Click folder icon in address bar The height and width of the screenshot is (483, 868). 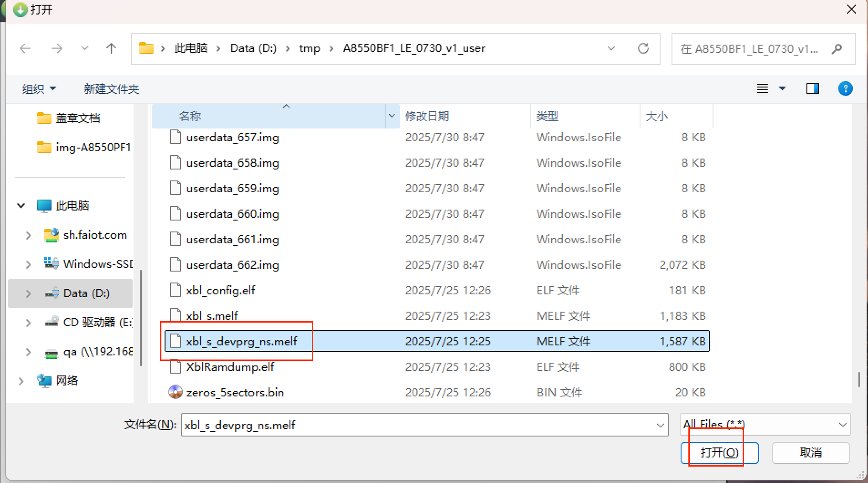(x=146, y=48)
